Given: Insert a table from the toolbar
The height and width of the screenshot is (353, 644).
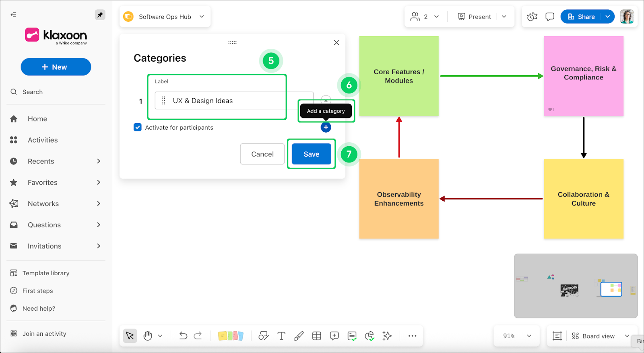Looking at the screenshot, I should (x=317, y=336).
